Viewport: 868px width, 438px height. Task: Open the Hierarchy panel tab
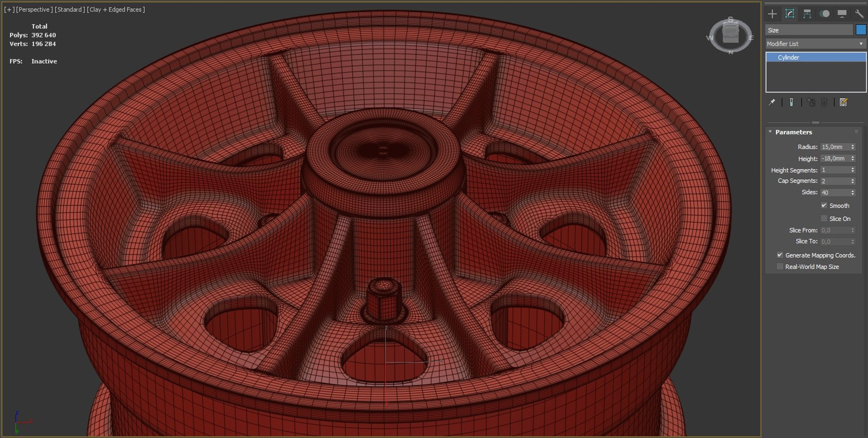click(x=807, y=14)
